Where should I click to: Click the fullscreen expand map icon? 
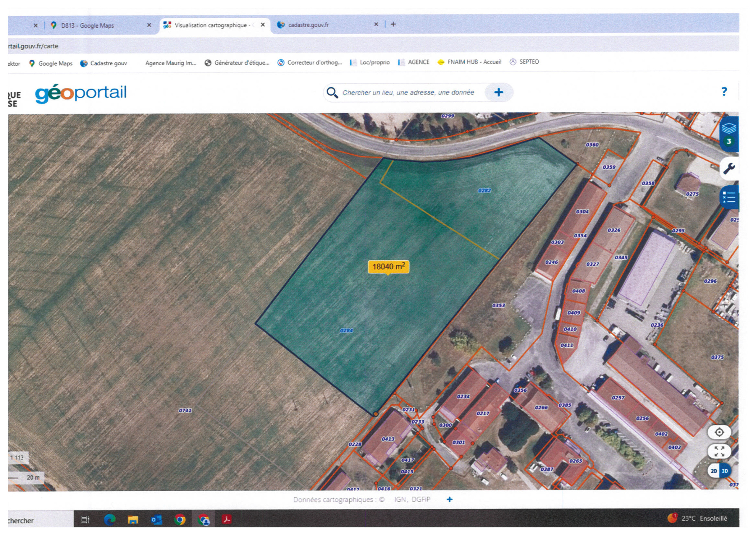(719, 451)
